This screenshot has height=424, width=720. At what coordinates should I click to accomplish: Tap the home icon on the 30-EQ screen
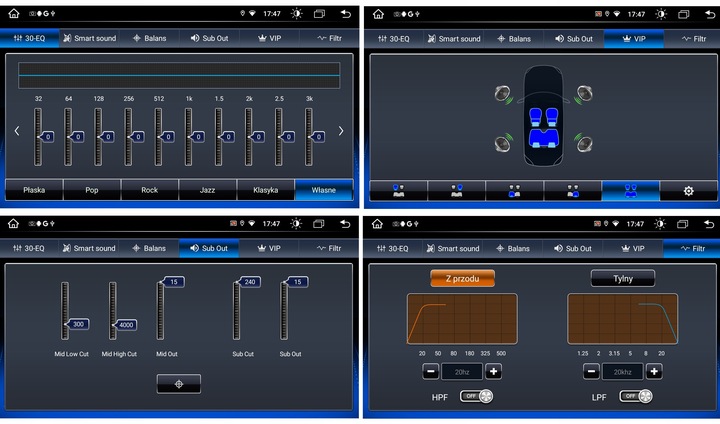14,13
